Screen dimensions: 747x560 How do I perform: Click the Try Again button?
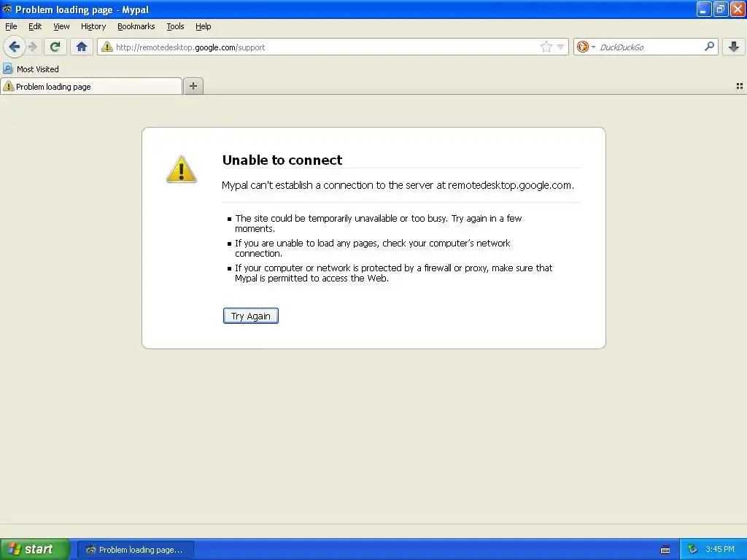pyautogui.click(x=251, y=316)
